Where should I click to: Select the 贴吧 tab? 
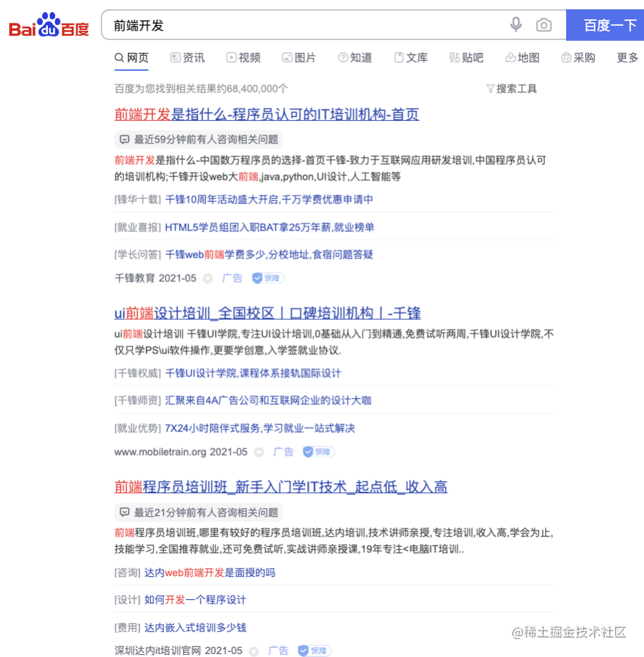tap(466, 57)
